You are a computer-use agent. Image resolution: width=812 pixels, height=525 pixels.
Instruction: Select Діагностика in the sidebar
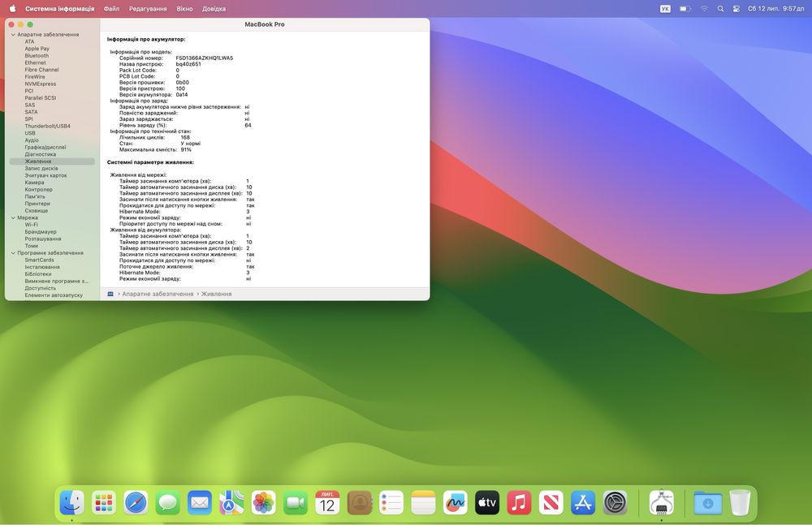(41, 154)
